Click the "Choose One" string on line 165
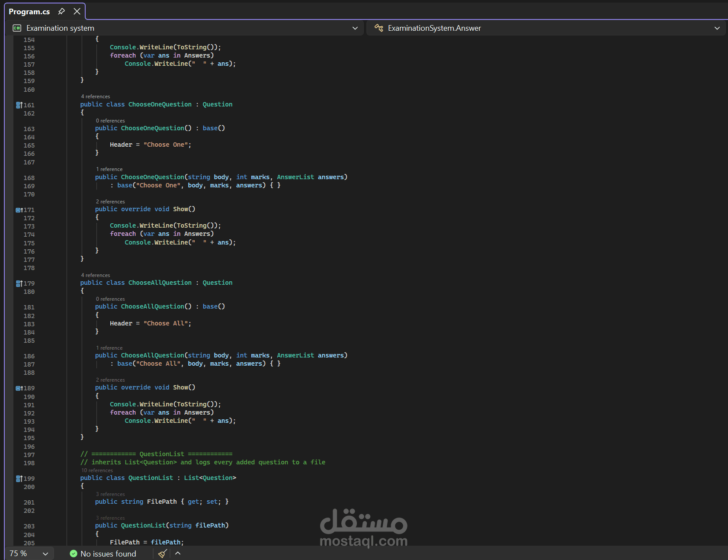 pos(166,145)
